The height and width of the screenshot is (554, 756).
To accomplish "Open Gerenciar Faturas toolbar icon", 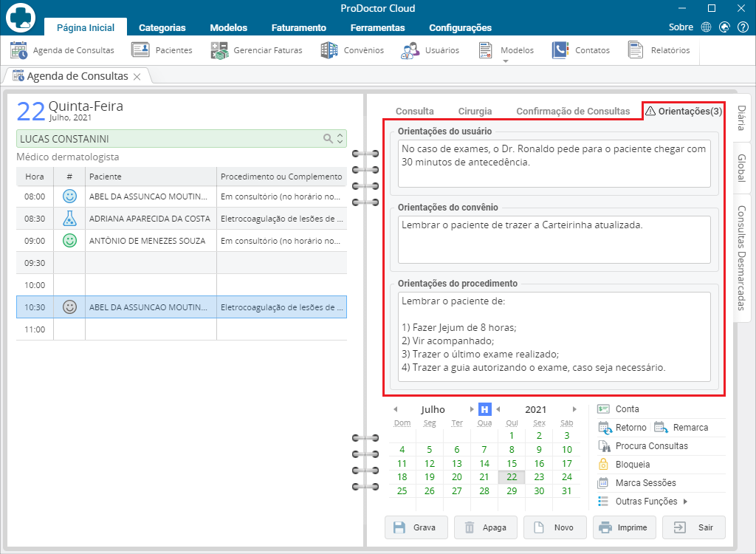I will [219, 50].
